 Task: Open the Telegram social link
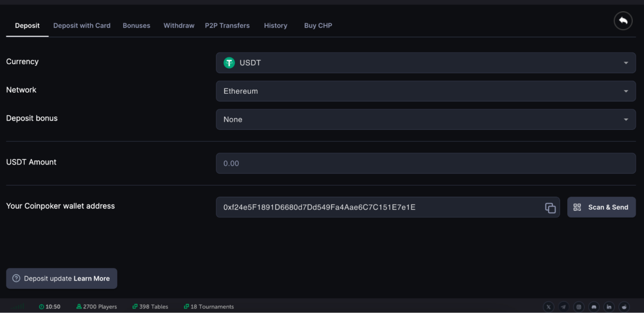[x=563, y=307]
